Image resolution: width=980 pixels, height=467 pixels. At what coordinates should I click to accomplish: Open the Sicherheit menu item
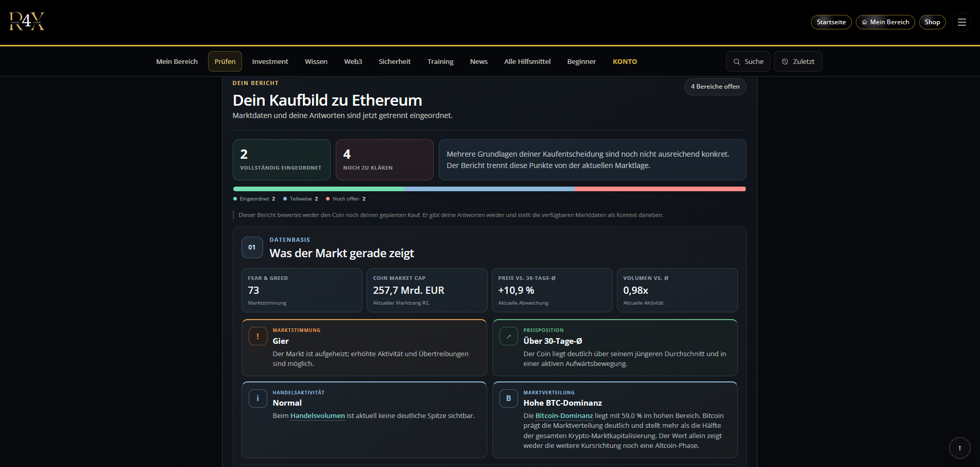click(395, 61)
